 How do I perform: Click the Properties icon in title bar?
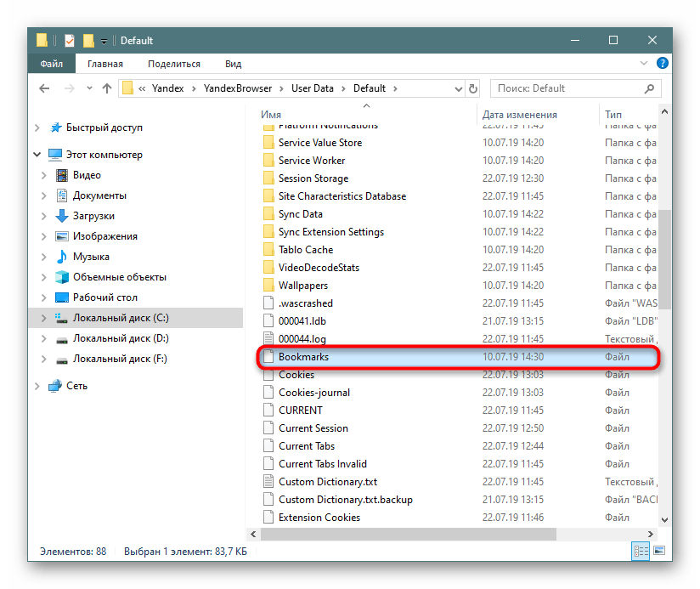pos(70,40)
